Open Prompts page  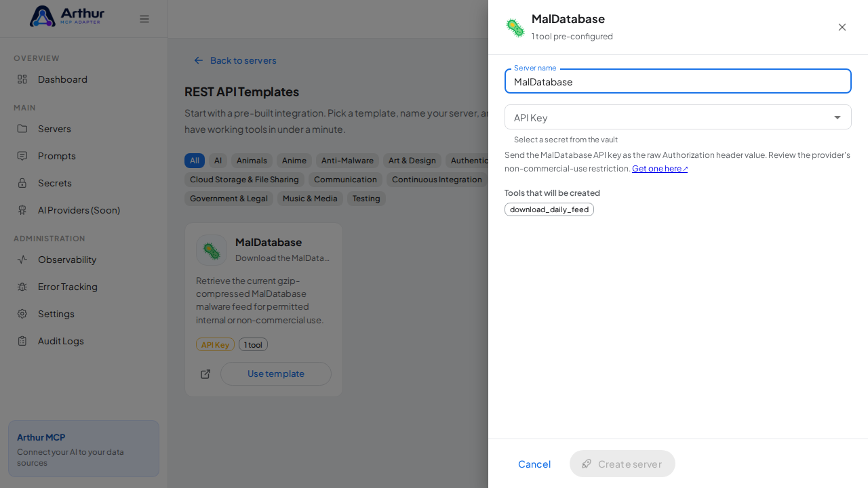(84, 156)
